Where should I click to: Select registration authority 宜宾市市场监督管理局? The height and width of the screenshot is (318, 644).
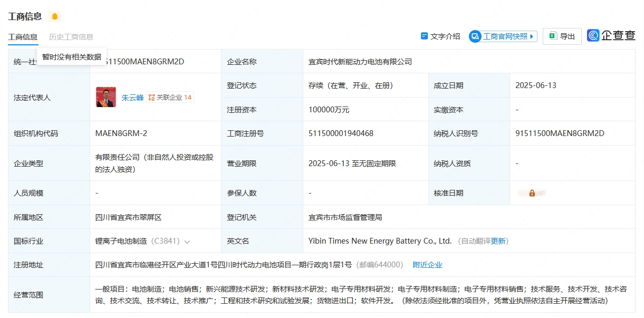pyautogui.click(x=345, y=217)
